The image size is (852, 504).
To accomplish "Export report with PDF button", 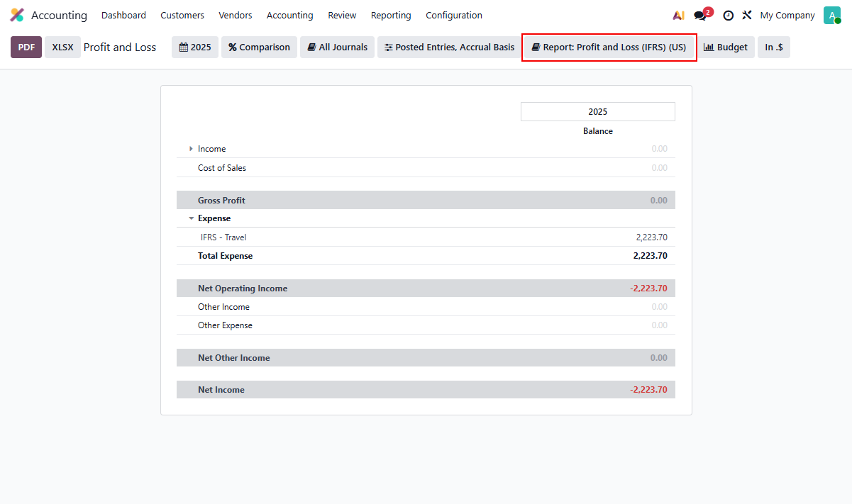I will click(x=26, y=47).
